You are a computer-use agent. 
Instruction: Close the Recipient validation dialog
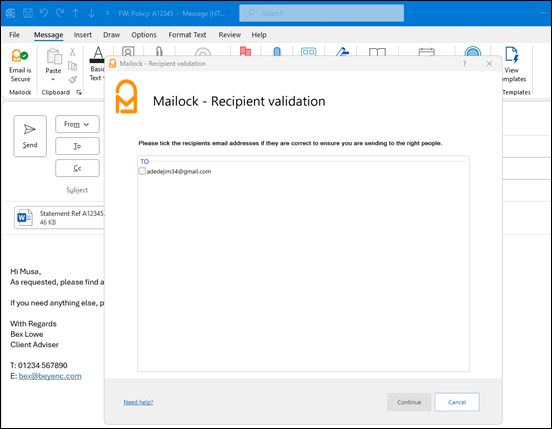pos(489,64)
